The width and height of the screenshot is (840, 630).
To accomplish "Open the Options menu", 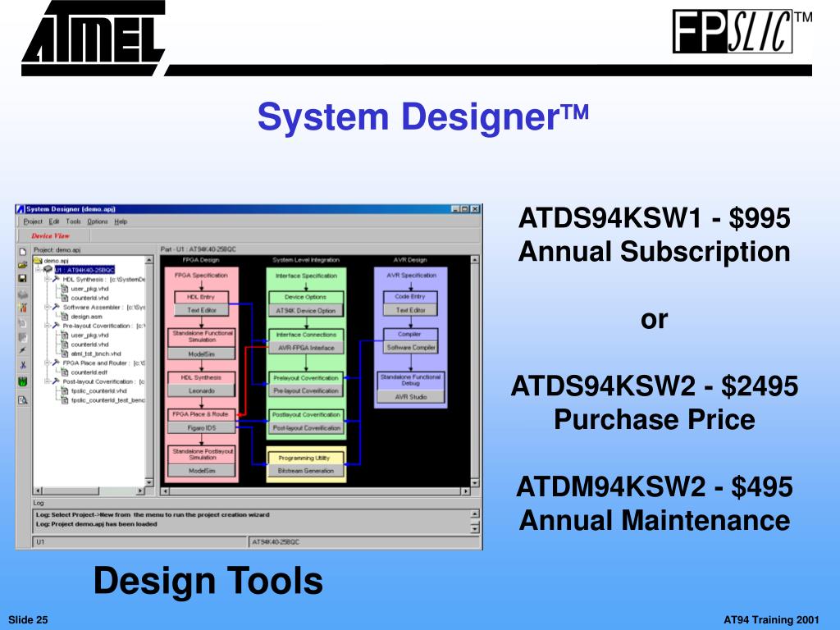I will [98, 221].
